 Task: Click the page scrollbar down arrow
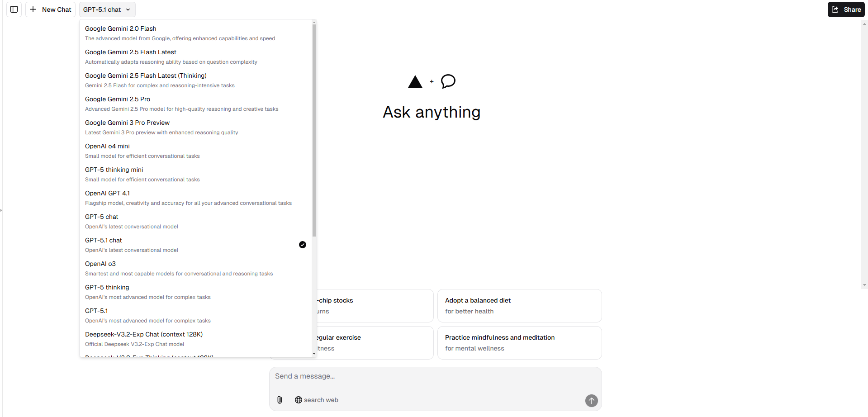point(864,285)
